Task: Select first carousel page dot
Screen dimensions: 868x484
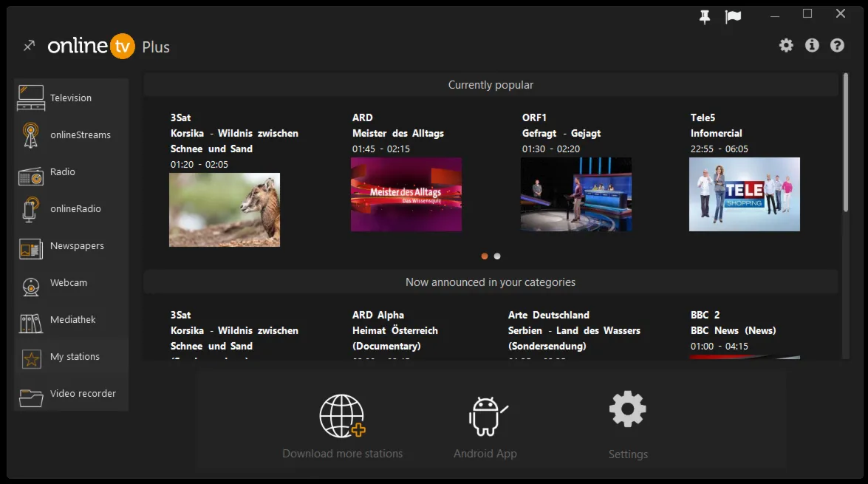Action: tap(485, 256)
